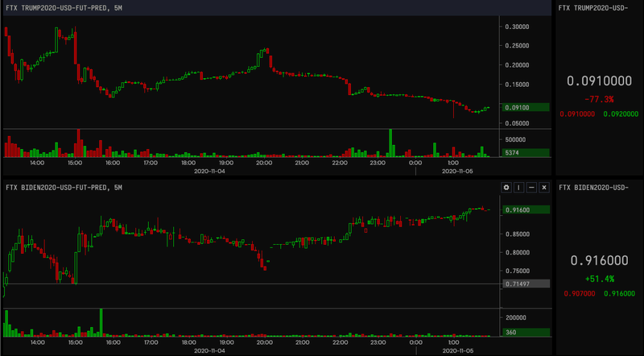The height and width of the screenshot is (356, 644).
Task: Click the 2020-11-05 date label under Biden chart
Action: click(457, 350)
